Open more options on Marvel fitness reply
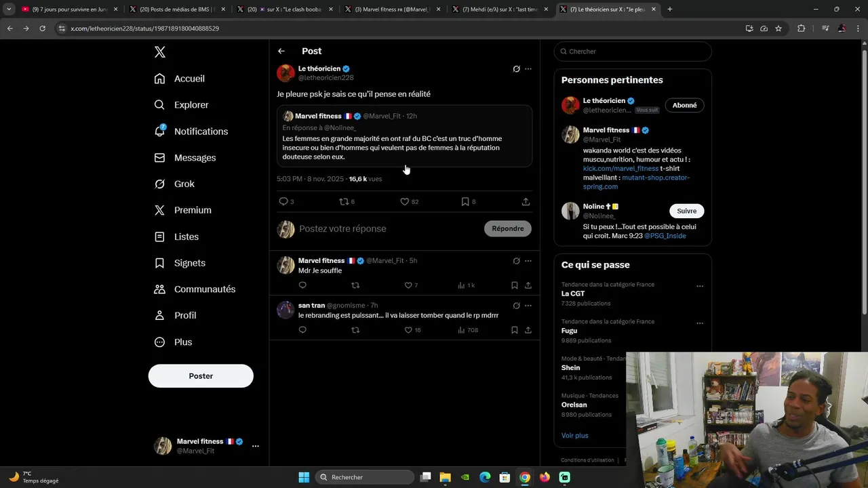868x488 pixels. (528, 261)
